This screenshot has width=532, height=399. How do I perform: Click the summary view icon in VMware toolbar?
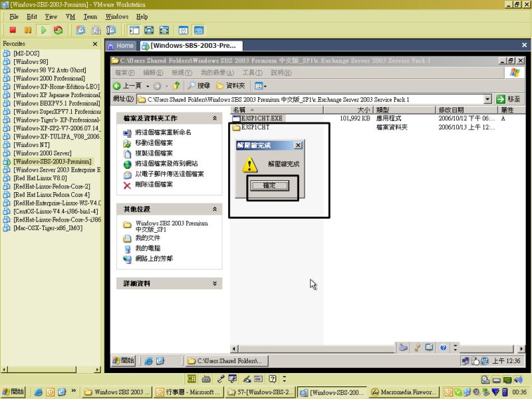pyautogui.click(x=184, y=30)
